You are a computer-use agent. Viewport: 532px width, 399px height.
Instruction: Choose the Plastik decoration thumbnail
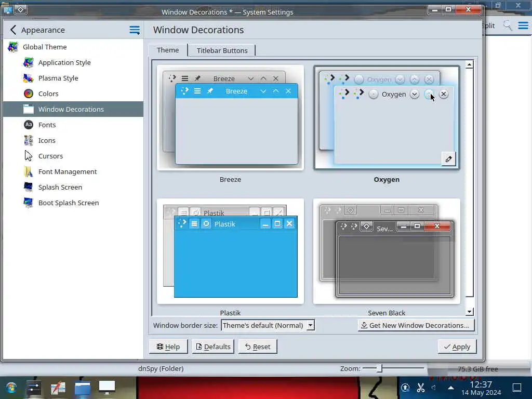point(230,251)
